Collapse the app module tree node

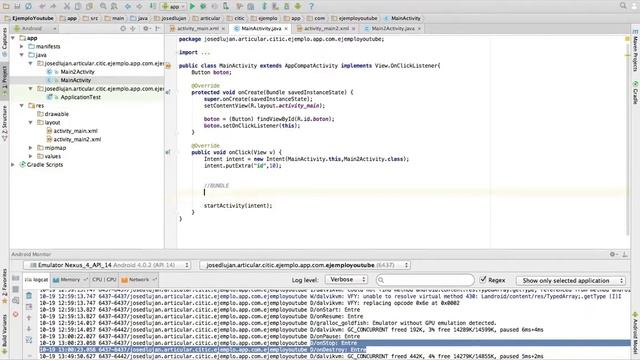[13, 38]
